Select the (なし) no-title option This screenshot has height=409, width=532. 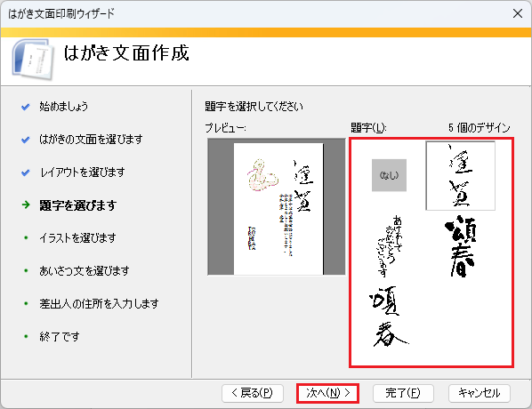click(389, 175)
